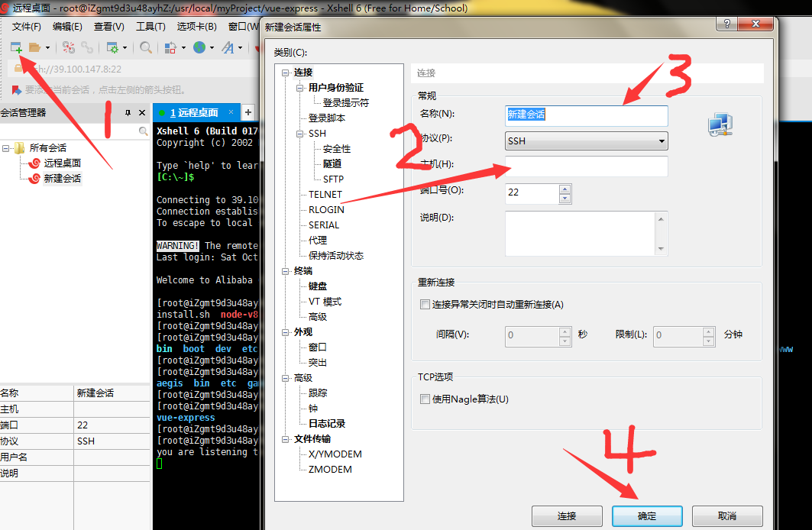Image resolution: width=812 pixels, height=530 pixels.
Task: Select SFTP in the category tree
Action: (x=333, y=179)
